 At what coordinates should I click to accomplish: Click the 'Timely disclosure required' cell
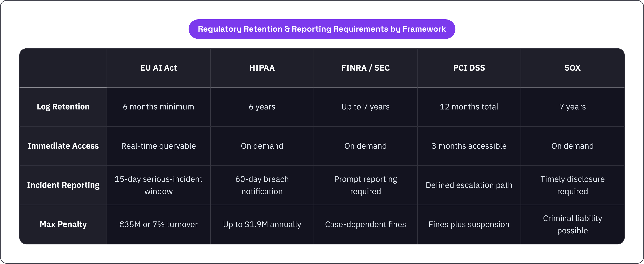tap(573, 185)
